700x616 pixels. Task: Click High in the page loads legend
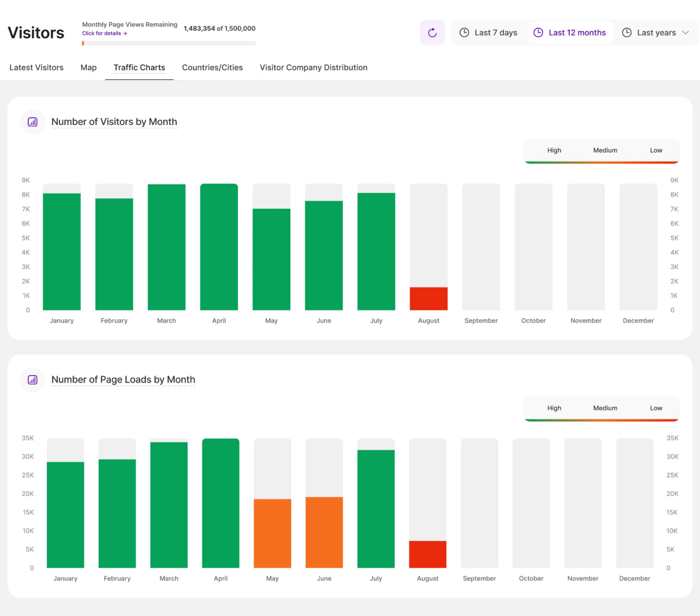pos(554,408)
